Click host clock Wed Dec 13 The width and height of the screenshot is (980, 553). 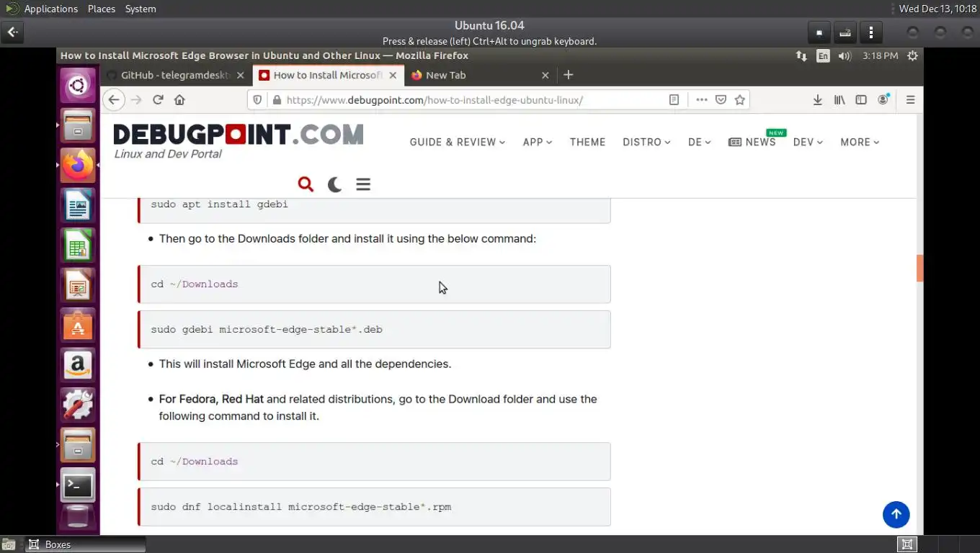pos(937,9)
